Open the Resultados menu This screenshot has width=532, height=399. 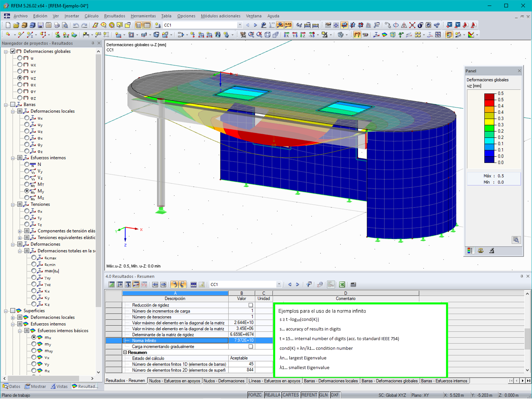[x=114, y=16]
